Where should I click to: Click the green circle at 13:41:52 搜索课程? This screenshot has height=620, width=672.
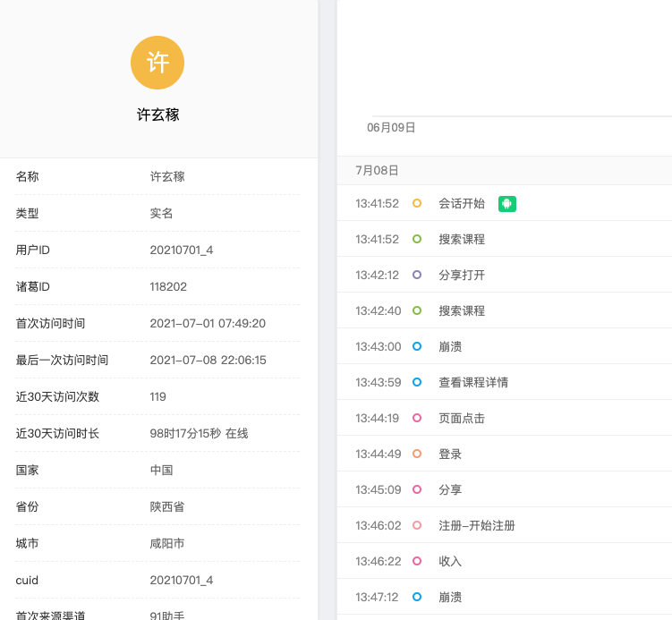[x=417, y=239]
